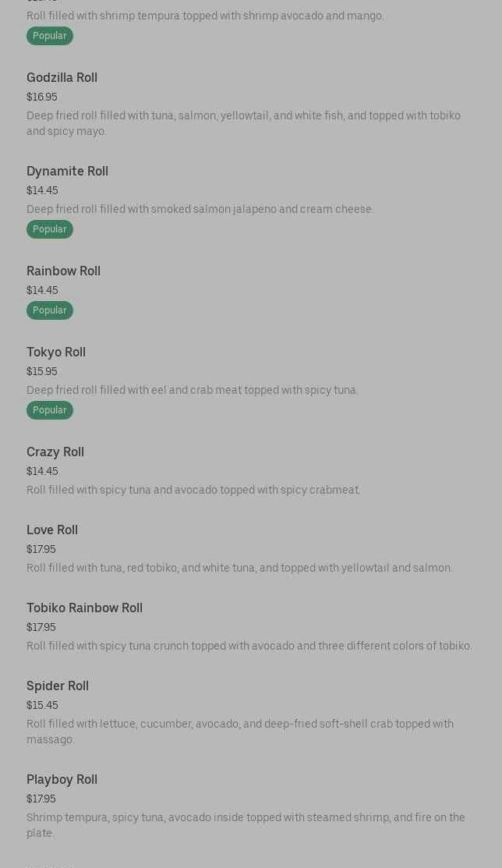Image resolution: width=502 pixels, height=868 pixels.
Task: Select the Playboy Roll menu item
Action: click(62, 779)
